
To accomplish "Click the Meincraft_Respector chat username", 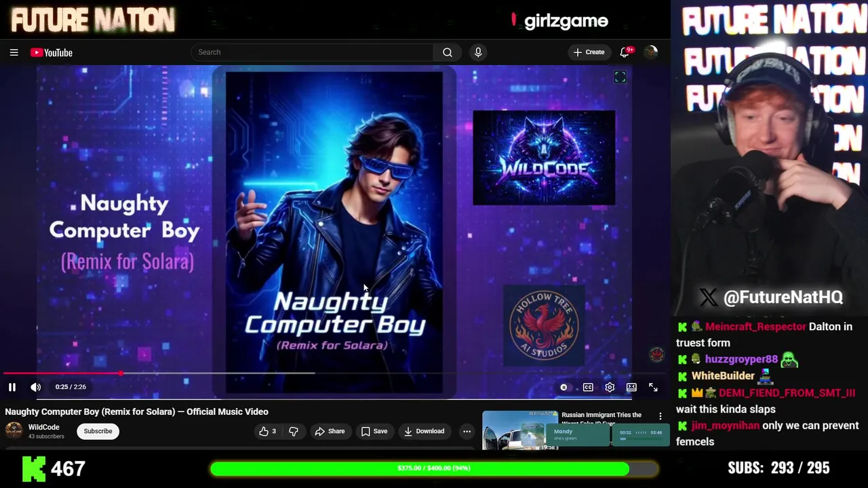I will 755,327.
